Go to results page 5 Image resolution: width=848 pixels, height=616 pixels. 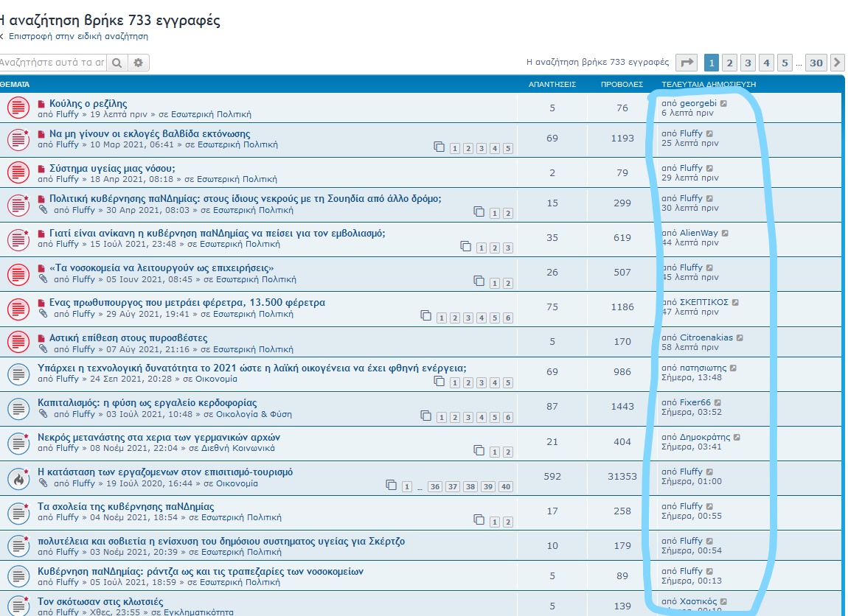click(785, 63)
